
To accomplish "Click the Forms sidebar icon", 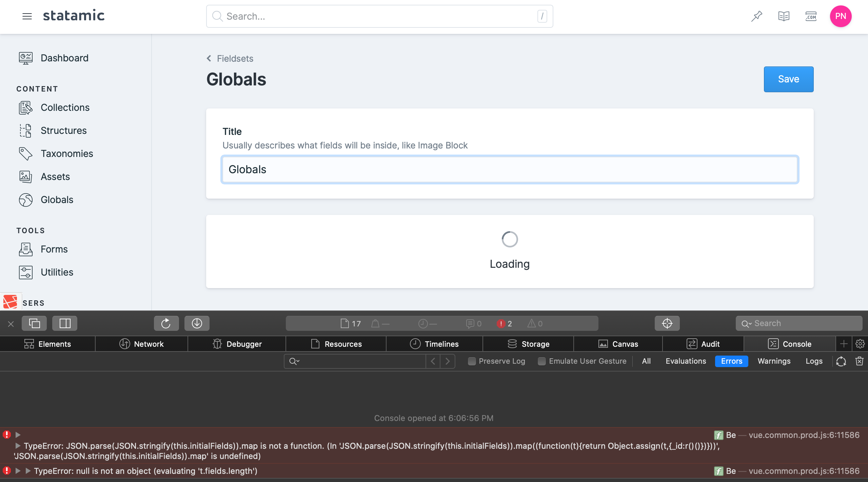I will [26, 249].
